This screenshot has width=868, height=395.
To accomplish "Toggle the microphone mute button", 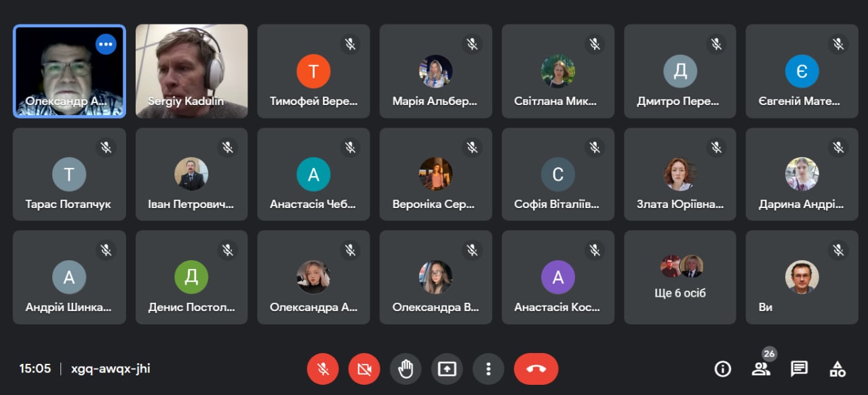I will [323, 369].
